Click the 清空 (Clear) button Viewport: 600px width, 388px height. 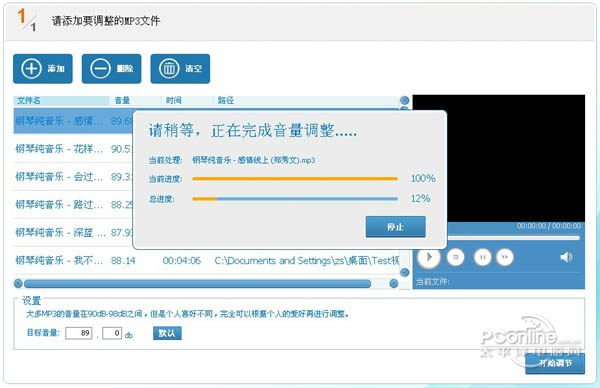coord(180,69)
